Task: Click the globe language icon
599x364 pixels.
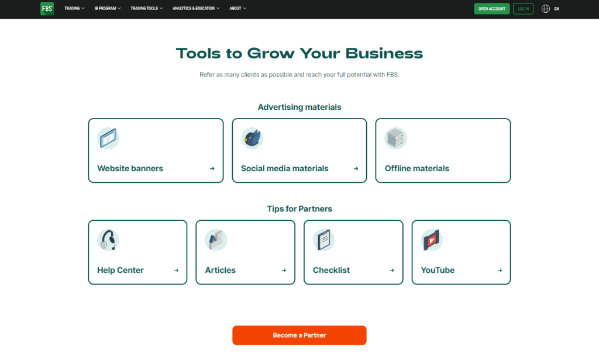Action: pos(546,9)
